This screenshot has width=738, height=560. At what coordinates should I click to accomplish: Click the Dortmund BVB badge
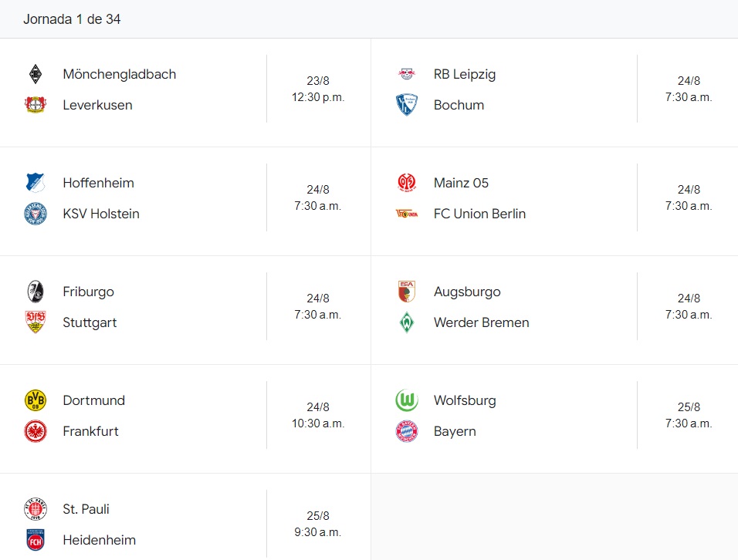[x=36, y=400]
